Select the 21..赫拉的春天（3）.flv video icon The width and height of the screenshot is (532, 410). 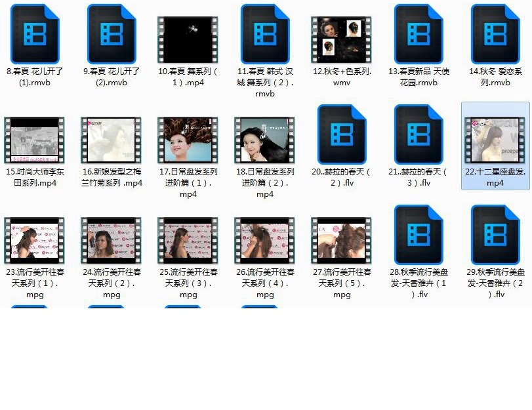click(418, 134)
